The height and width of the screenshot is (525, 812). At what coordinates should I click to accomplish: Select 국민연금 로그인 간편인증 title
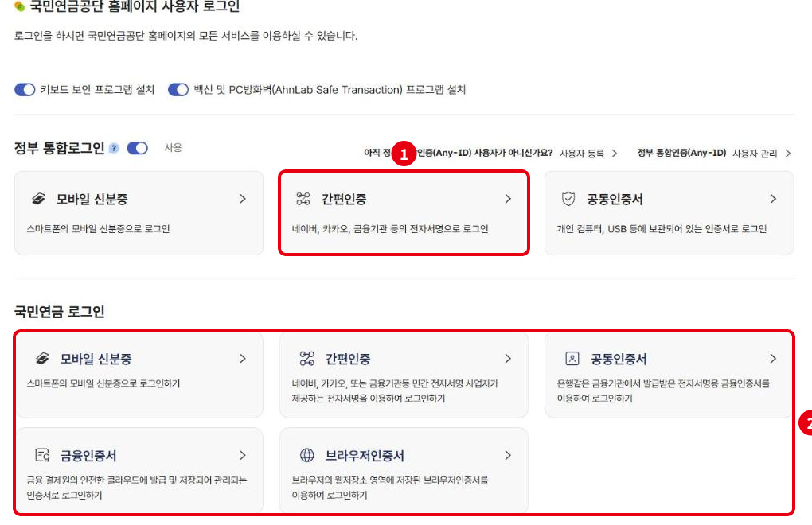348,359
